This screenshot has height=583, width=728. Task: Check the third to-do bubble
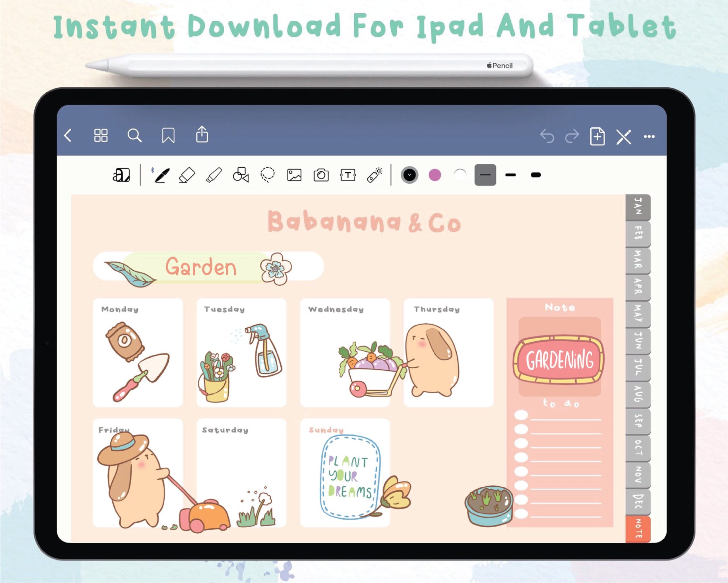tap(521, 443)
